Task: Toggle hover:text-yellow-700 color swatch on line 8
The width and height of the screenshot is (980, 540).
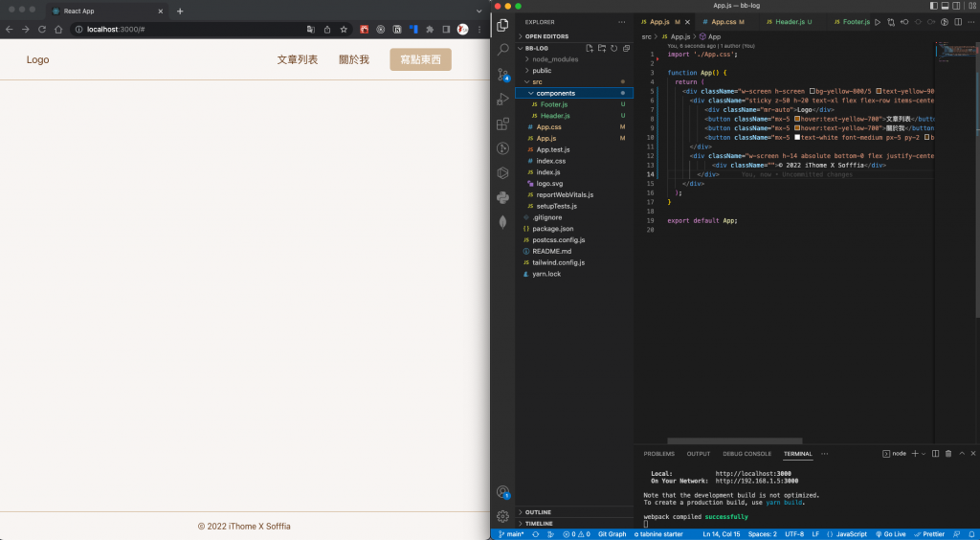Action: coord(797,119)
